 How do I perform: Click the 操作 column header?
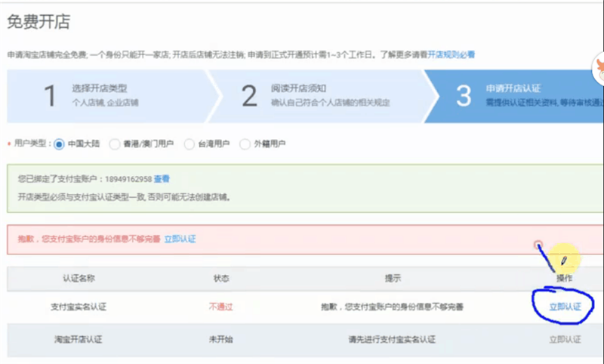click(564, 278)
